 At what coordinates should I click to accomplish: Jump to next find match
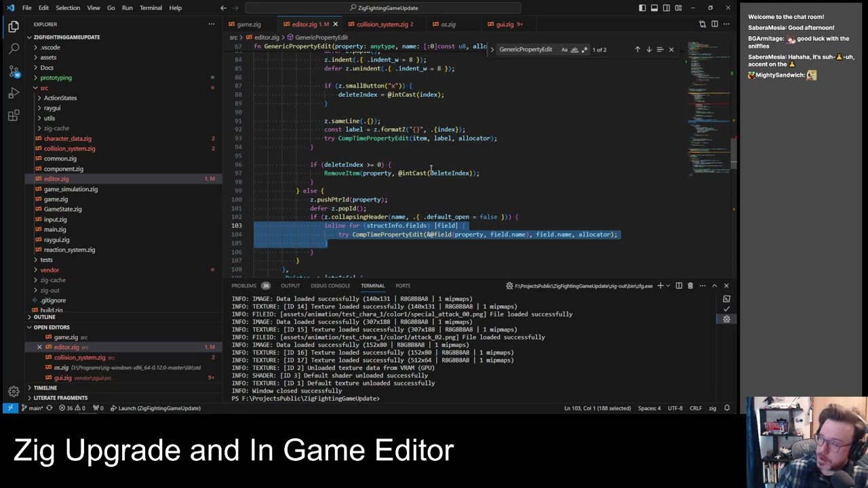649,49
